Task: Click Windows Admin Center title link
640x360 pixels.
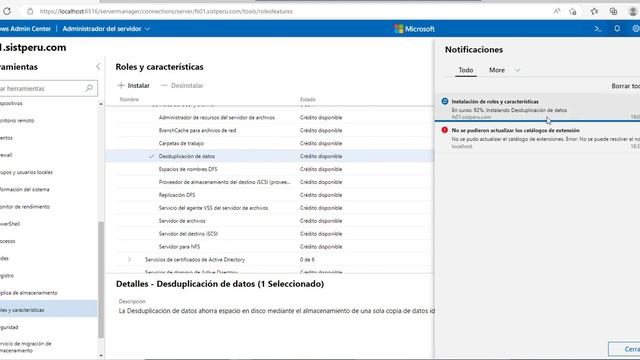Action: tap(25, 29)
